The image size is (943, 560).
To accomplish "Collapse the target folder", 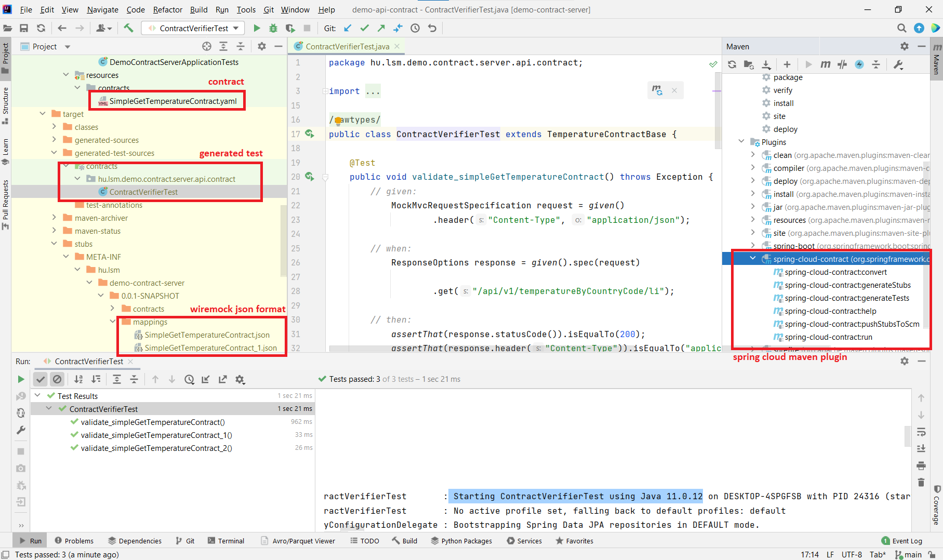I will (43, 114).
